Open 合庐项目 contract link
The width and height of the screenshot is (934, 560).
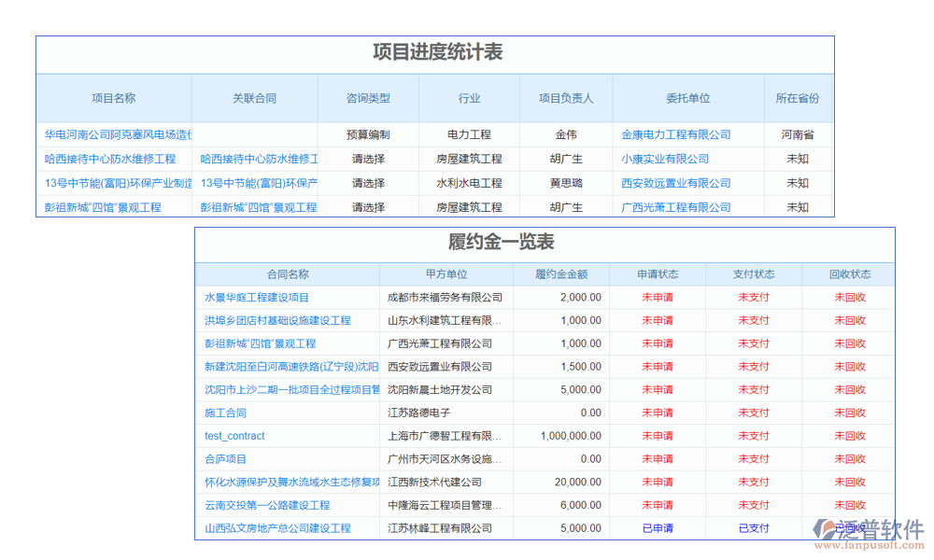coord(227,459)
